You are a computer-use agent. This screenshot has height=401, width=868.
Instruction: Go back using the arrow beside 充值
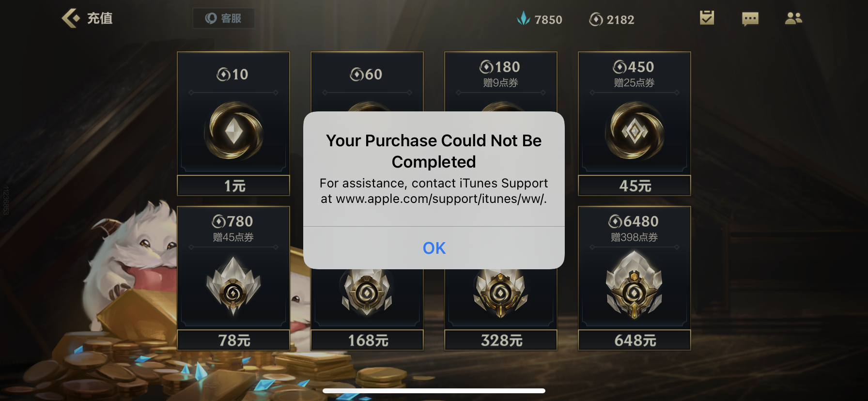71,18
